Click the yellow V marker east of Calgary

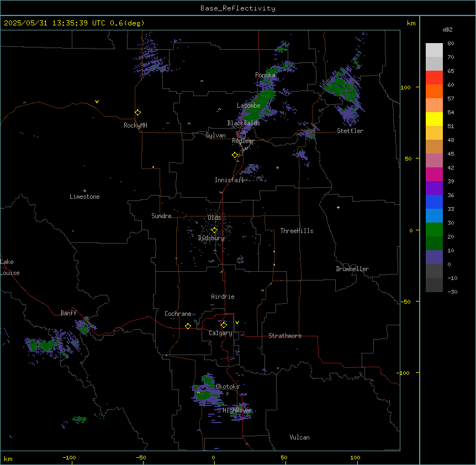237,323
